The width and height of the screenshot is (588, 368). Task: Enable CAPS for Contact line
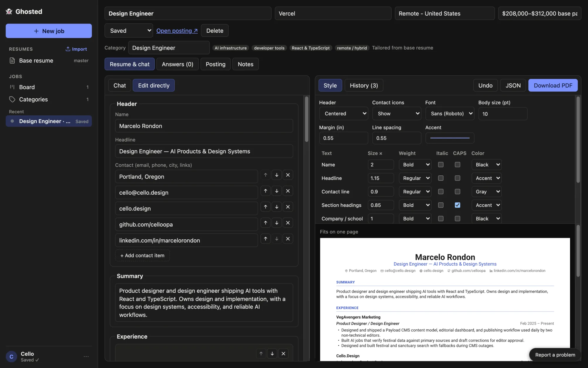point(457,192)
